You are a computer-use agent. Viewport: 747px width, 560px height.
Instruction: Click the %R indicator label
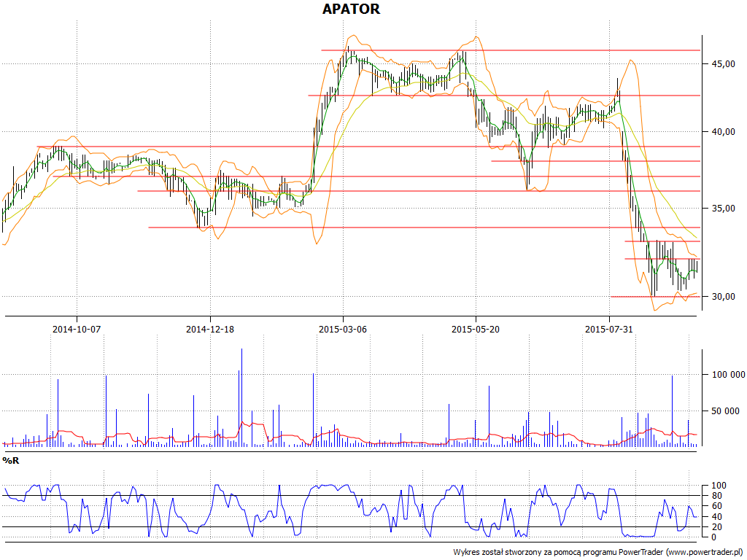pos(10,461)
